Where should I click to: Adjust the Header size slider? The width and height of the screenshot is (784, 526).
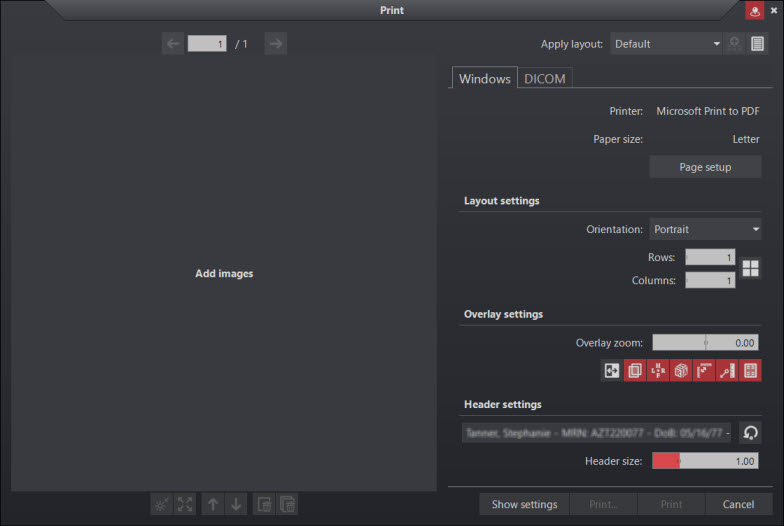click(704, 461)
